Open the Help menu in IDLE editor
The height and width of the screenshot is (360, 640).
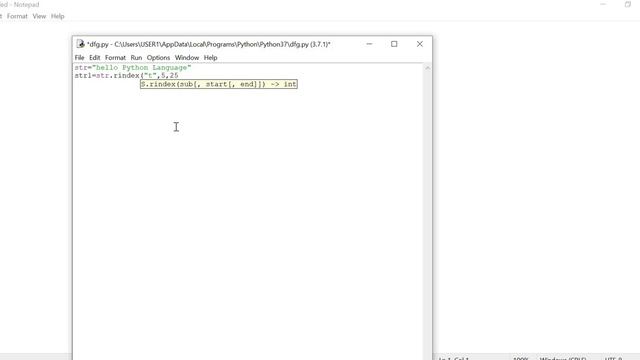point(210,58)
